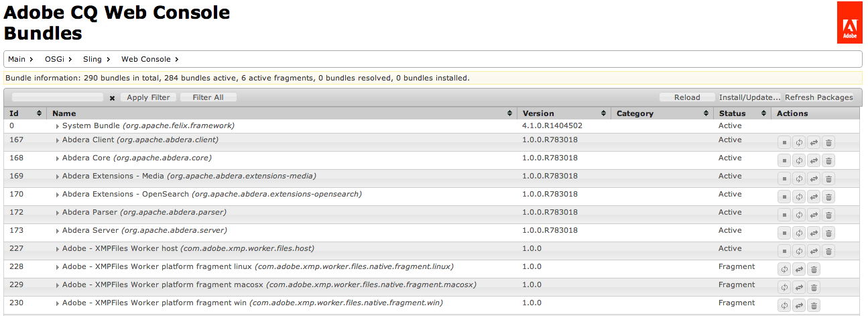Open the Sling menu
This screenshot has width=868, height=316.
click(x=97, y=59)
